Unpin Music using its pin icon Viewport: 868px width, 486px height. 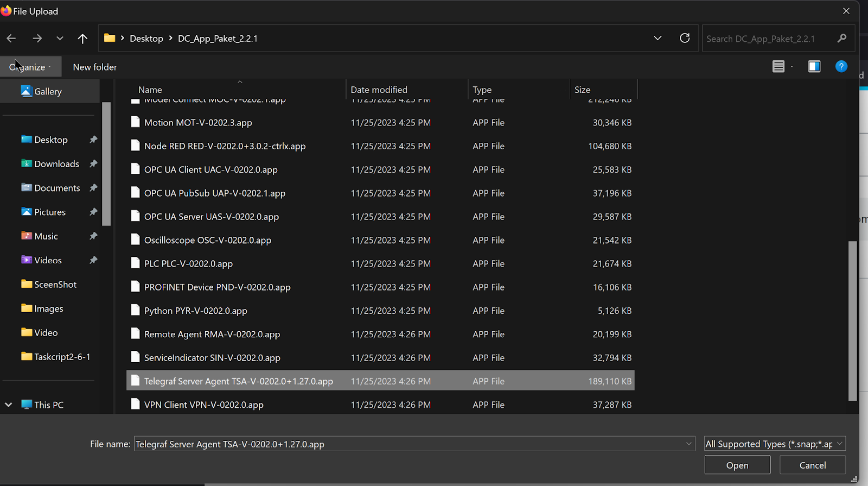[x=93, y=236]
